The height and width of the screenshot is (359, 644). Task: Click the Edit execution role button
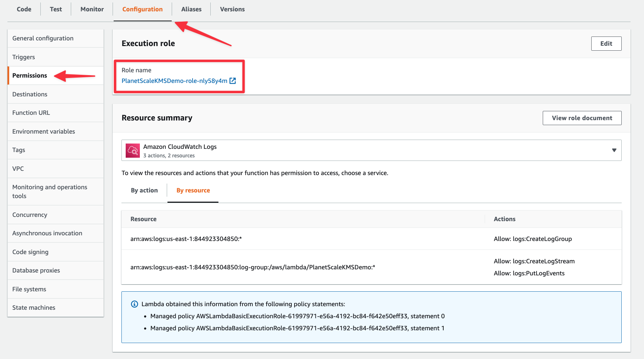pyautogui.click(x=606, y=44)
